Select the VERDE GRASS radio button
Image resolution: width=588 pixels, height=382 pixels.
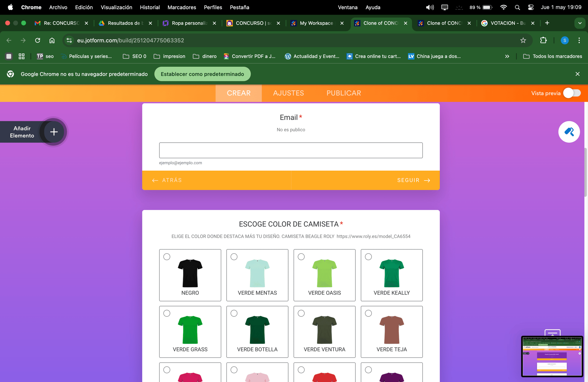[x=167, y=313]
